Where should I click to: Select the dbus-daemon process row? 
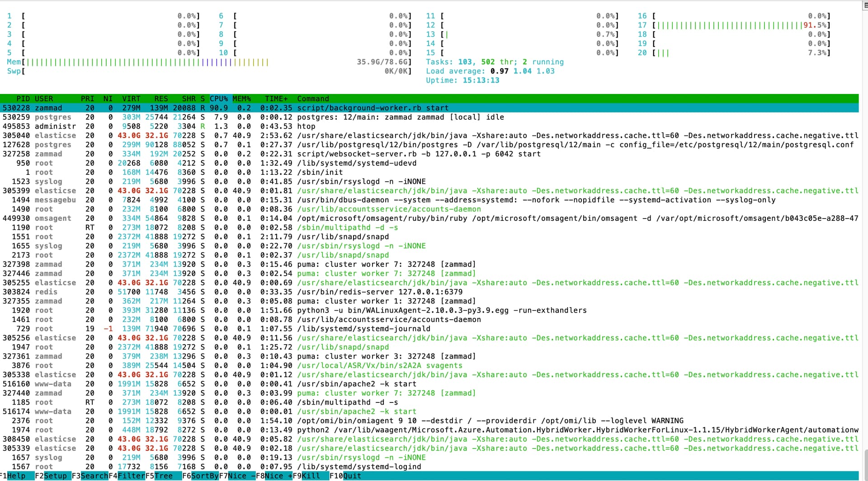click(x=429, y=200)
